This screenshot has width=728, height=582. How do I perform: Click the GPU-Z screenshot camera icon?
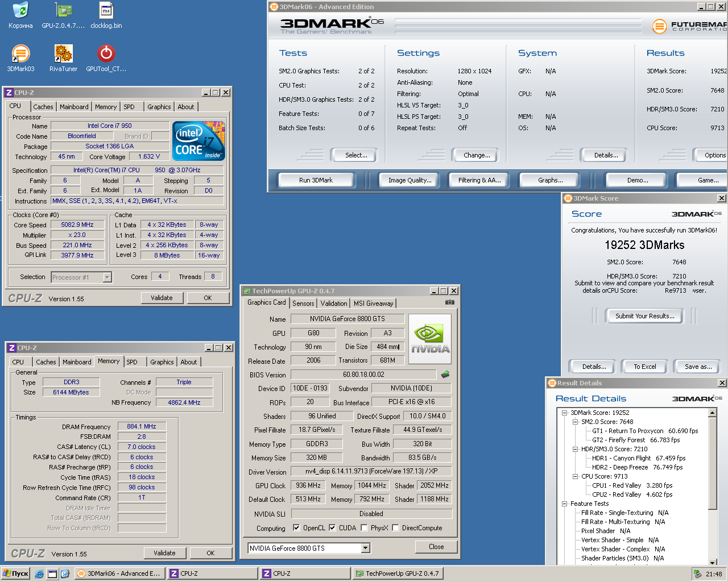(449, 302)
